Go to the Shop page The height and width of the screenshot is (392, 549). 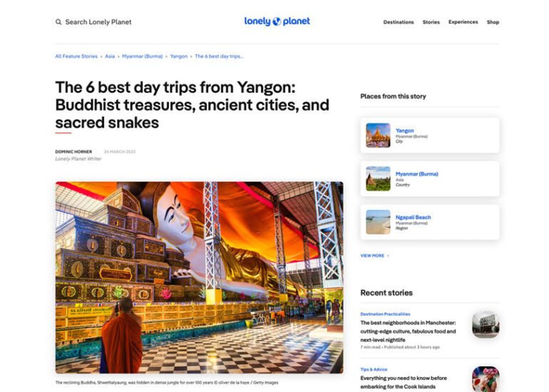pyautogui.click(x=493, y=22)
